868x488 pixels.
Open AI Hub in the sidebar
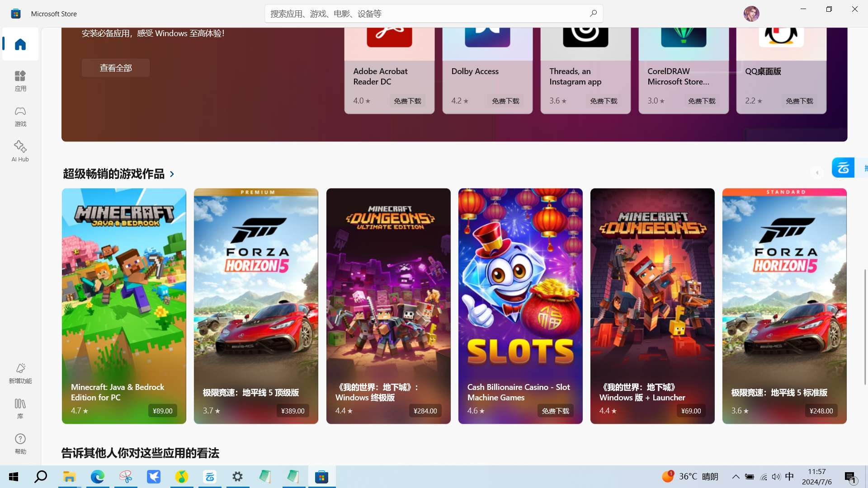click(20, 151)
